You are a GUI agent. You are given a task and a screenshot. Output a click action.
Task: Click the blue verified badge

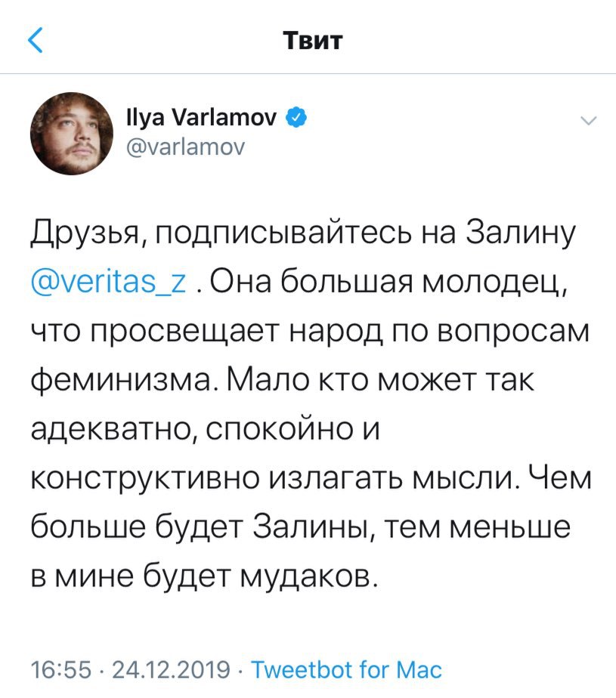click(297, 116)
